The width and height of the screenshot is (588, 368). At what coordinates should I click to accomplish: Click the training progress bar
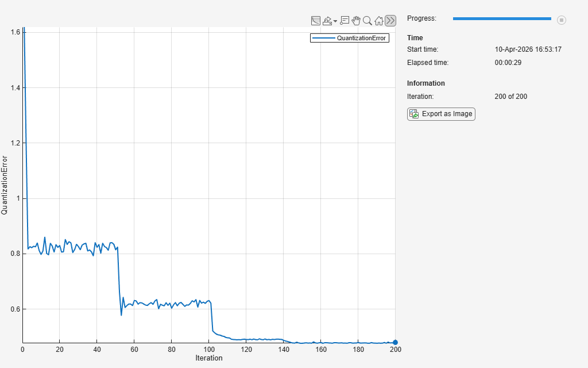(x=501, y=19)
